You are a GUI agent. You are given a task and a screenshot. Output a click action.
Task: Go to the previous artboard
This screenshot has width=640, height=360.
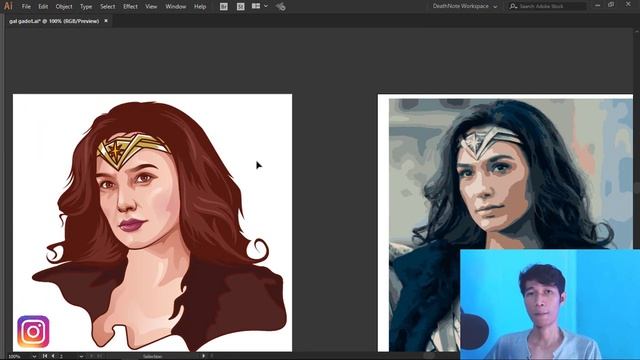click(x=53, y=356)
